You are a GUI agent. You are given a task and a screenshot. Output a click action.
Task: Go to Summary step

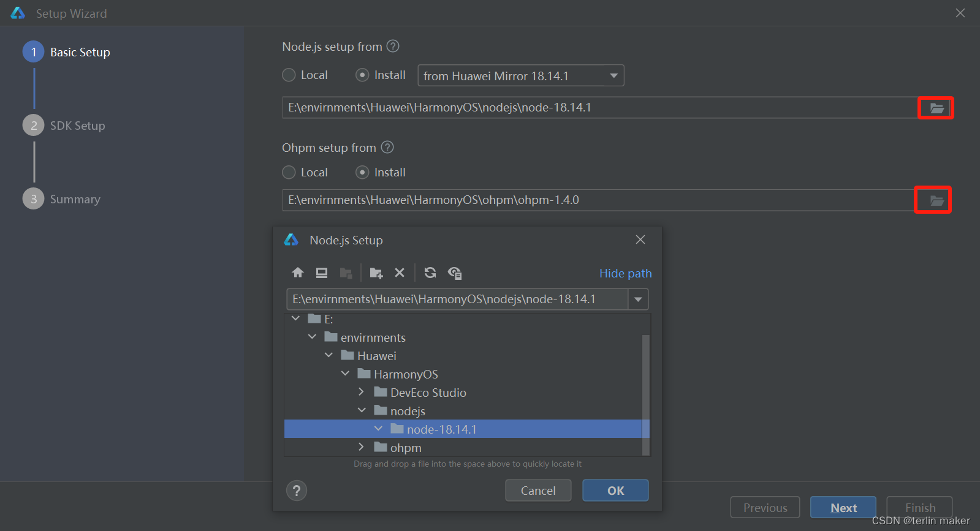pyautogui.click(x=62, y=199)
